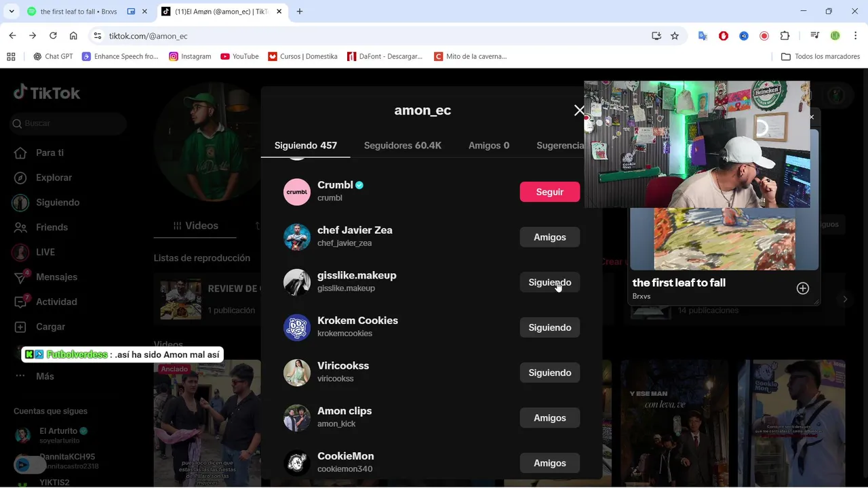Click the Para ti home icon
Screen dimensions: 868x488
pyautogui.click(x=20, y=152)
